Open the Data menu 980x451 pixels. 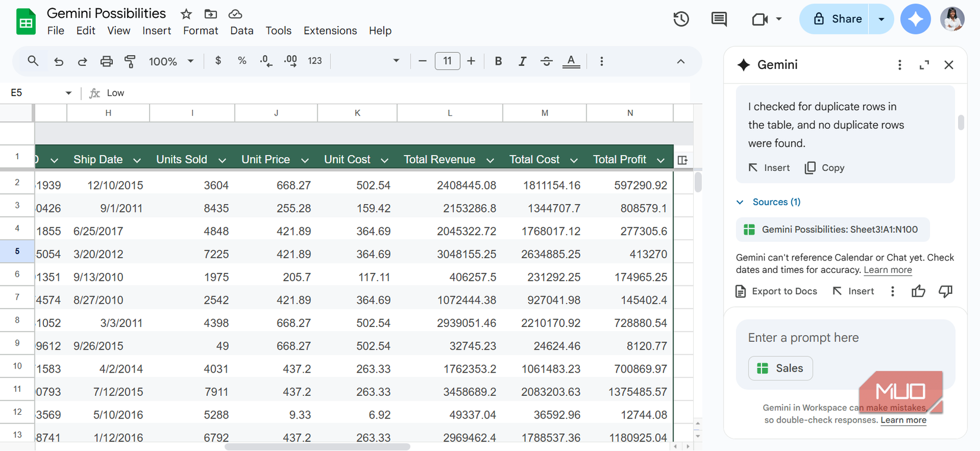[x=242, y=30]
